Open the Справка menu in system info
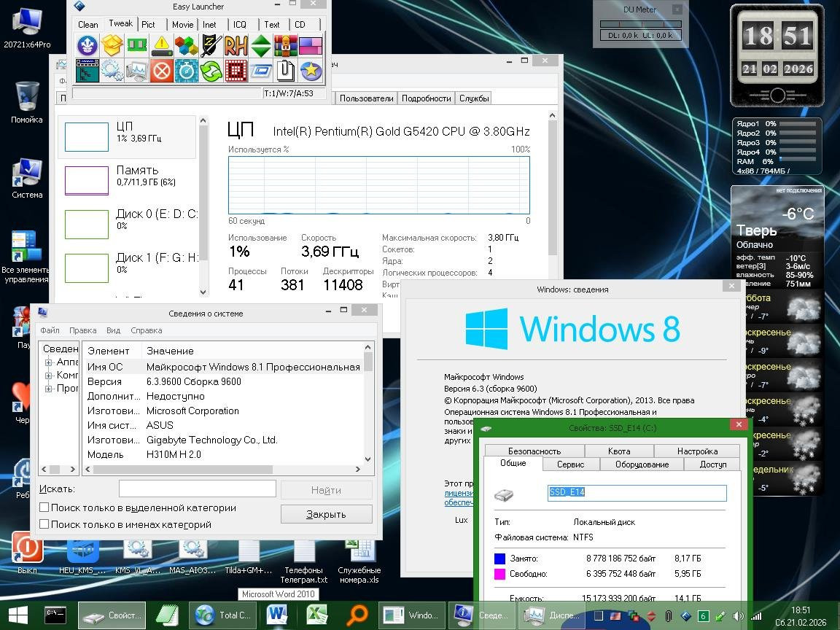The height and width of the screenshot is (630, 840). pos(146,330)
